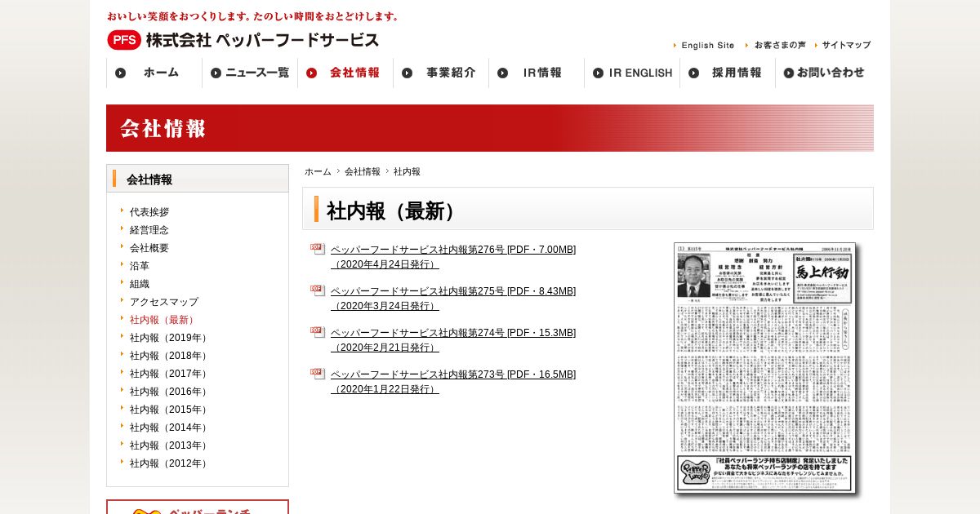Screen dimensions: 980x514
Task: Open 社内報（2014年） in sidebar
Action: (170, 428)
